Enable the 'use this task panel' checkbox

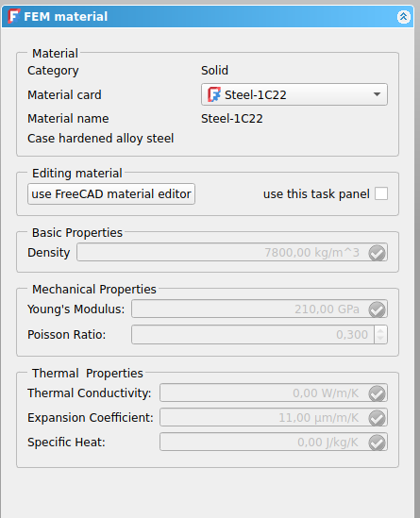[x=381, y=193]
